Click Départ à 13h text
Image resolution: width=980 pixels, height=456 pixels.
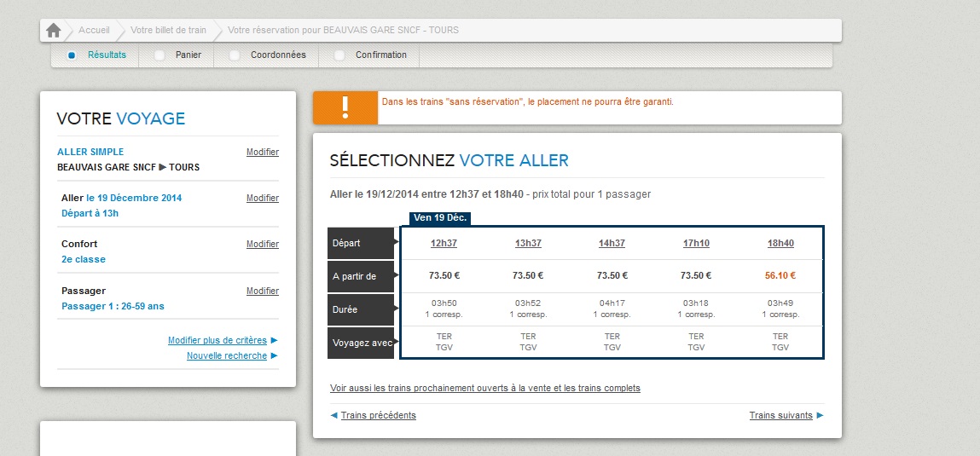[x=90, y=213]
